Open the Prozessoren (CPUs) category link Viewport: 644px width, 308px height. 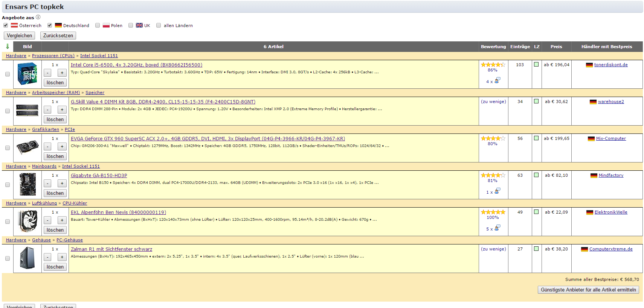(53, 56)
